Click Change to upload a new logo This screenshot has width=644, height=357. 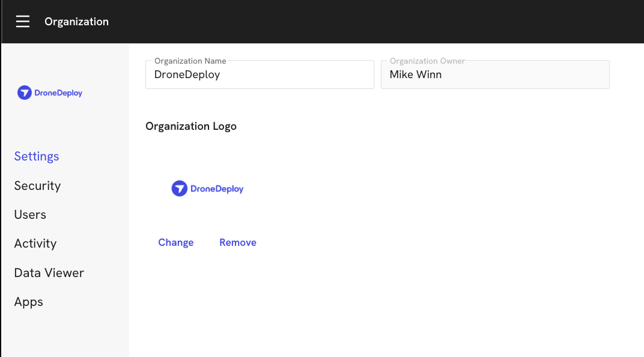pyautogui.click(x=175, y=242)
